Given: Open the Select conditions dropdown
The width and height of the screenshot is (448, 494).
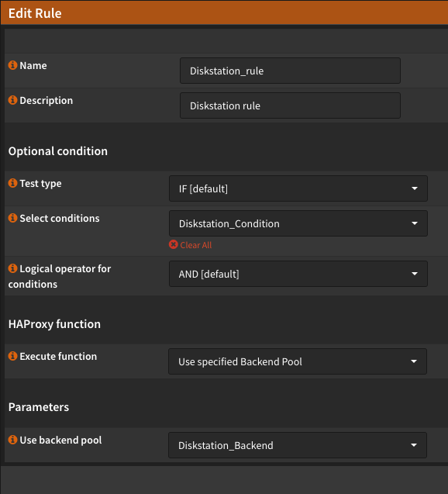Looking at the screenshot, I should 298,223.
